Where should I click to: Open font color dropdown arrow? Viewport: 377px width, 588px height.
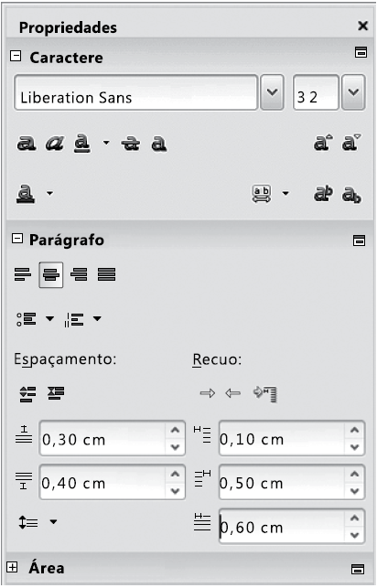tap(49, 194)
